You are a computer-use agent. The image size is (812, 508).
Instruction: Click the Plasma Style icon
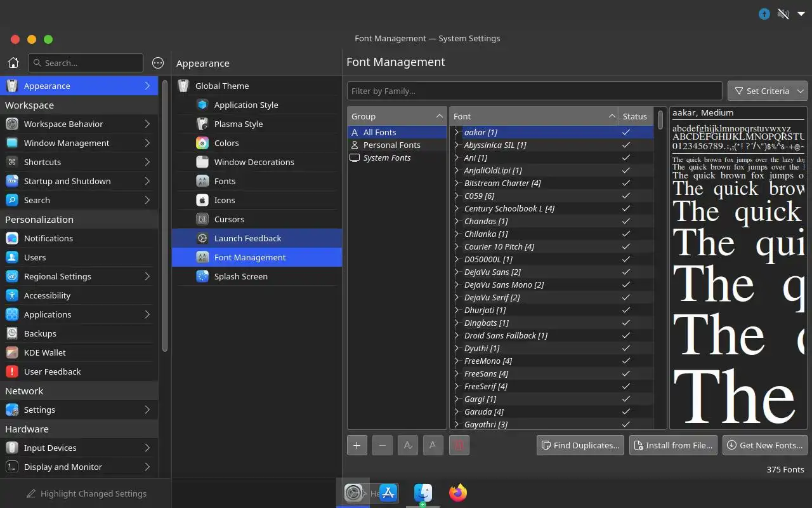point(202,124)
